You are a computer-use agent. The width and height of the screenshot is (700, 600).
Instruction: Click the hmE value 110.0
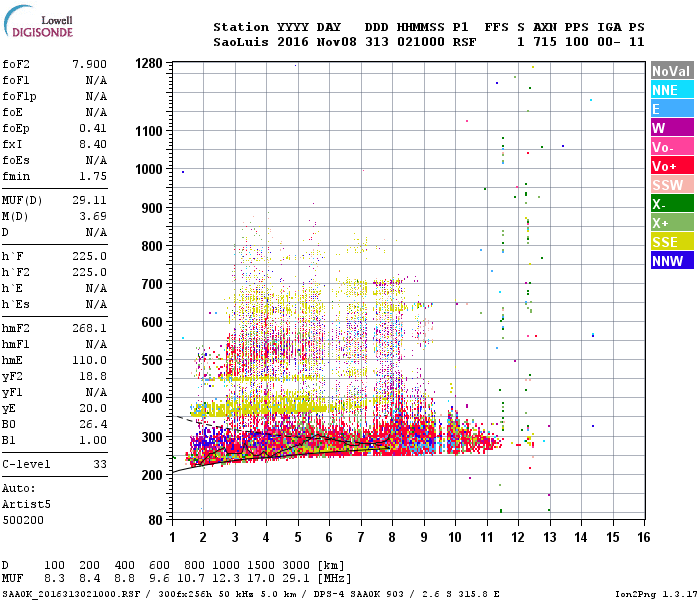[x=89, y=360]
